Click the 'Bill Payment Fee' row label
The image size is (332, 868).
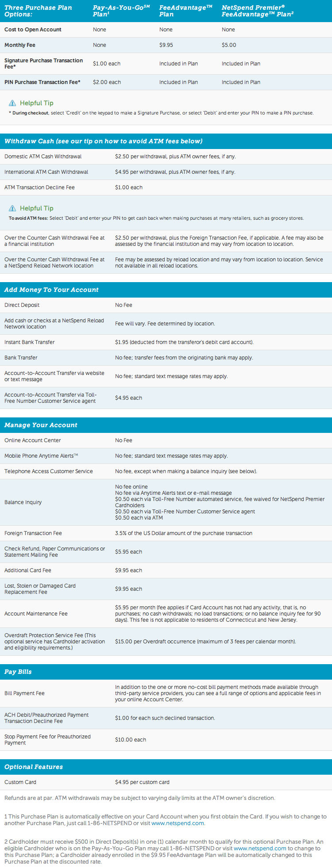(24, 693)
